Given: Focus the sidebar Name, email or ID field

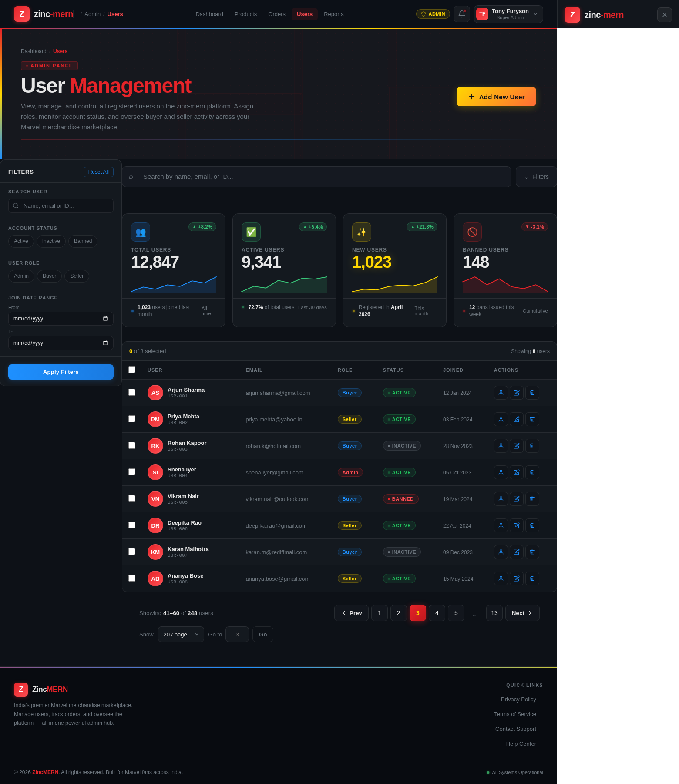Looking at the screenshot, I should click(61, 205).
